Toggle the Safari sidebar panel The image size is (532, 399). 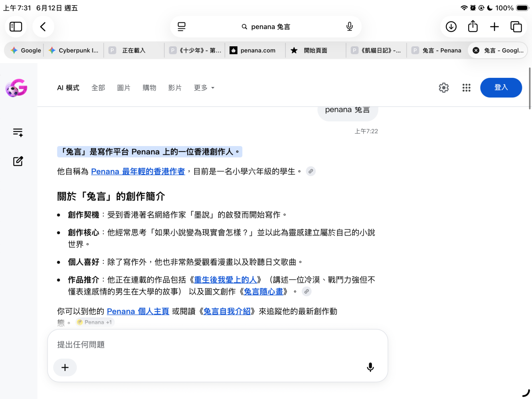(16, 27)
